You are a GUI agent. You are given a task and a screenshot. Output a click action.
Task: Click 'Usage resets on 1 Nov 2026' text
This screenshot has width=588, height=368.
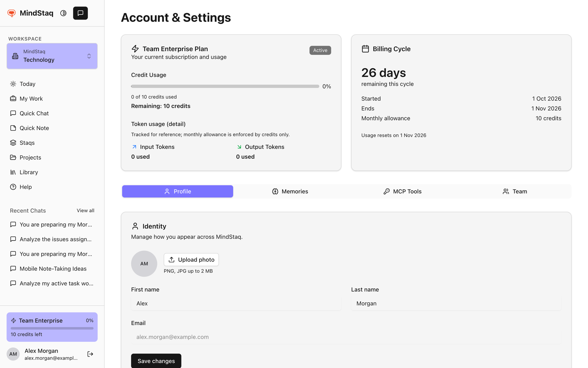(x=394, y=135)
